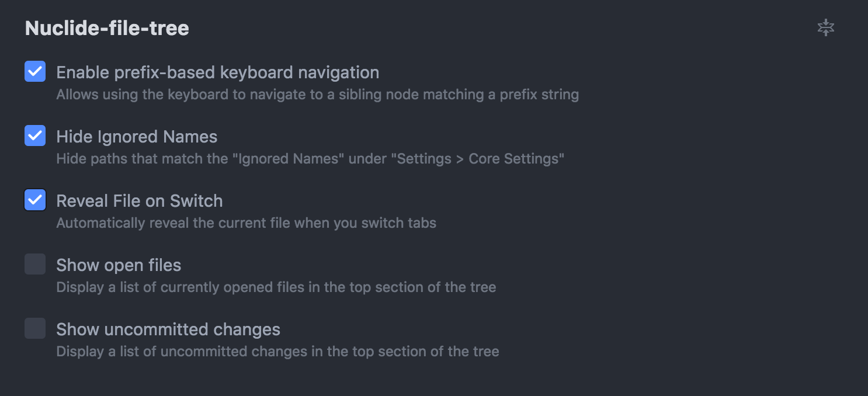868x396 pixels.
Task: Click the Show open files label
Action: (119, 265)
